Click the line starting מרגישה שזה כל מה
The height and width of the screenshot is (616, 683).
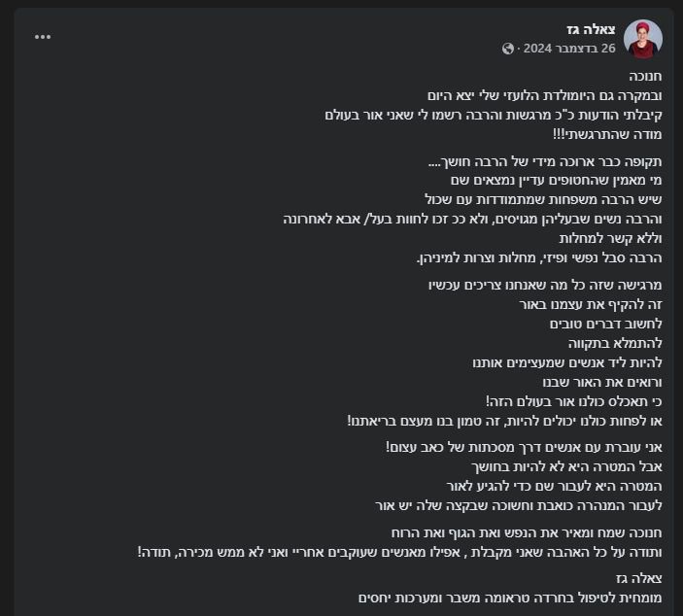tap(545, 285)
